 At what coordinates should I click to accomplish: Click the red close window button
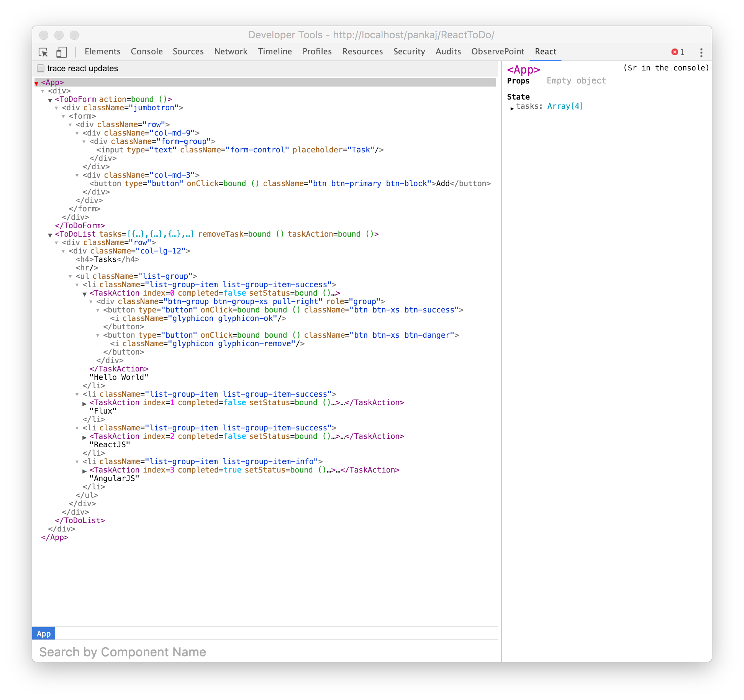pos(44,35)
